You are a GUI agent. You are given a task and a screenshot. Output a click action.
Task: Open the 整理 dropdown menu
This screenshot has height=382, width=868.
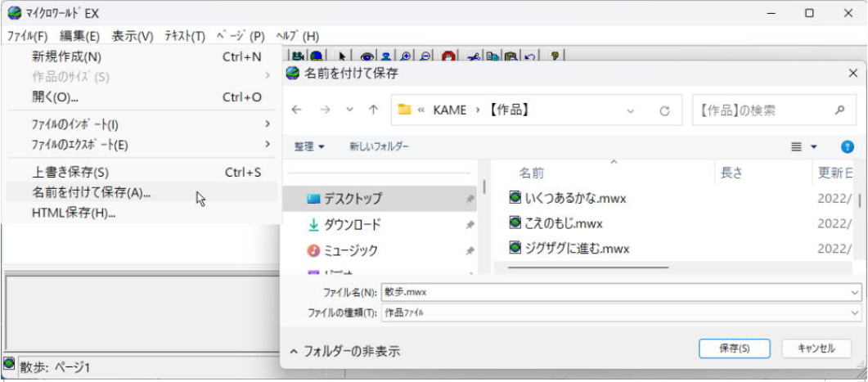tap(309, 146)
